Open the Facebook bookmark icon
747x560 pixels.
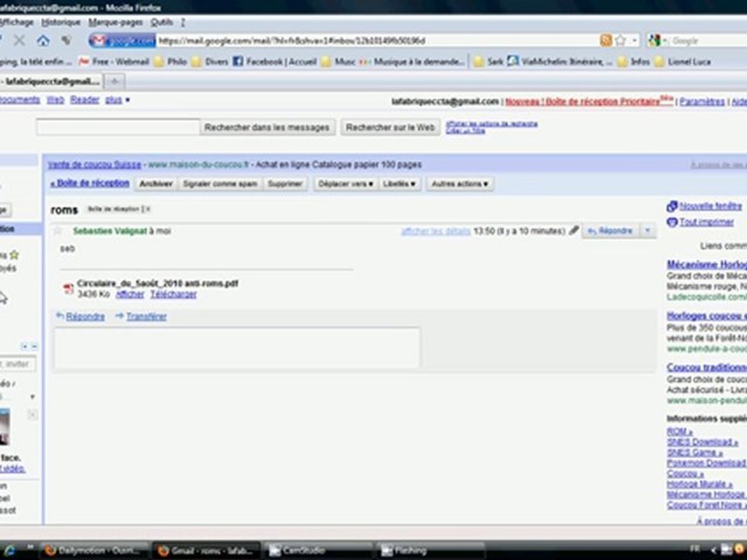click(x=238, y=61)
